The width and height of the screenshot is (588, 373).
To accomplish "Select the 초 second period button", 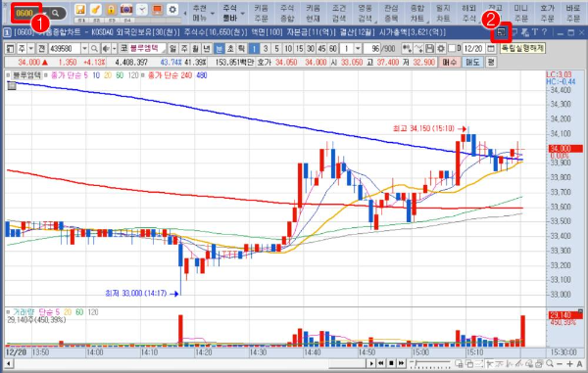I will [231, 48].
